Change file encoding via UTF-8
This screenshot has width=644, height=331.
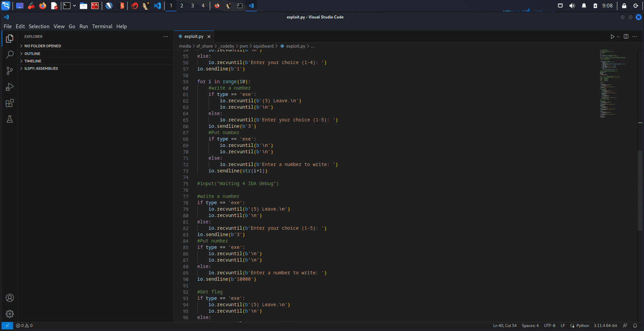tap(549, 325)
